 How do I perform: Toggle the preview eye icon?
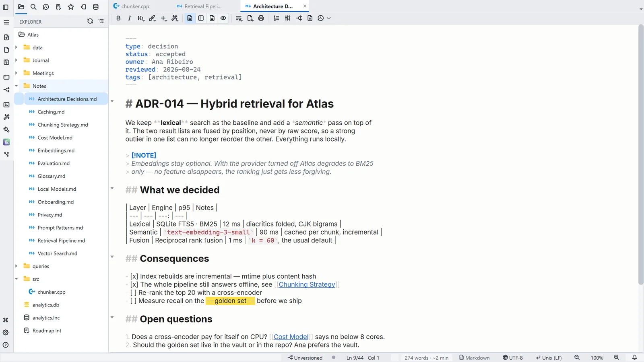tap(223, 18)
